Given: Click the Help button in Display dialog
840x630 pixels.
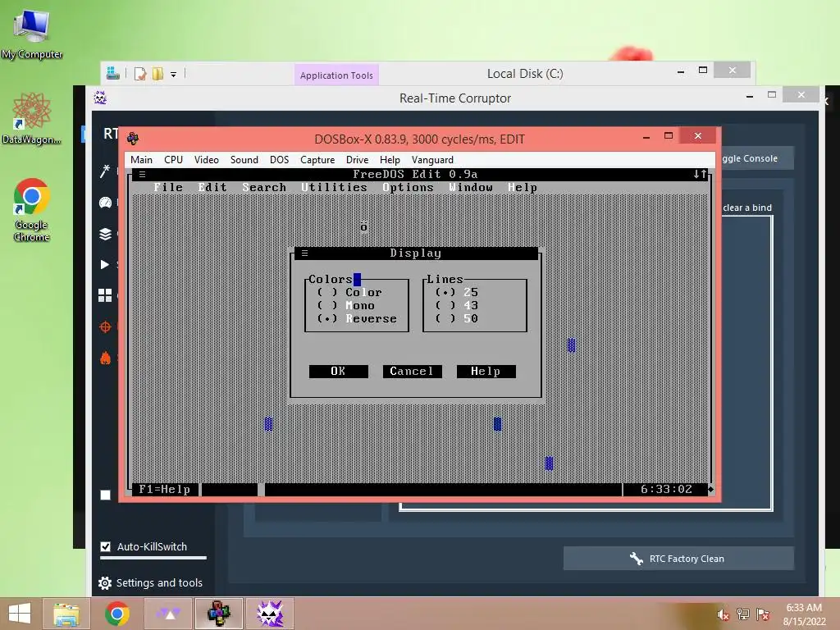Looking at the screenshot, I should [486, 372].
